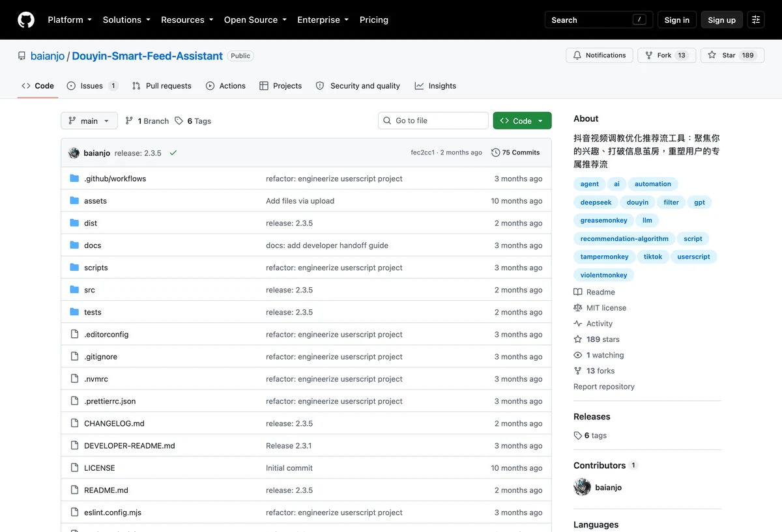Expand the Open Source menu
The height and width of the screenshot is (532, 782).
255,20
